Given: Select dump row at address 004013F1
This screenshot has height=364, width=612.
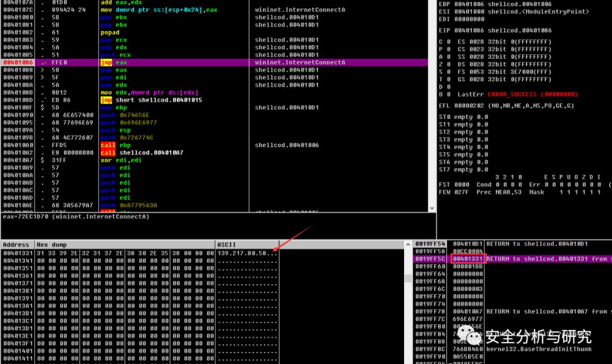Looking at the screenshot, I should point(140,344).
